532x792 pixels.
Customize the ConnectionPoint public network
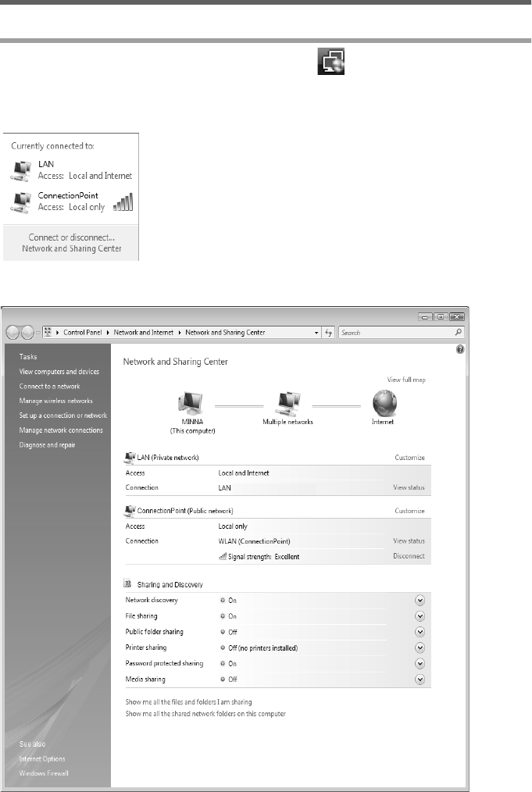(x=409, y=511)
